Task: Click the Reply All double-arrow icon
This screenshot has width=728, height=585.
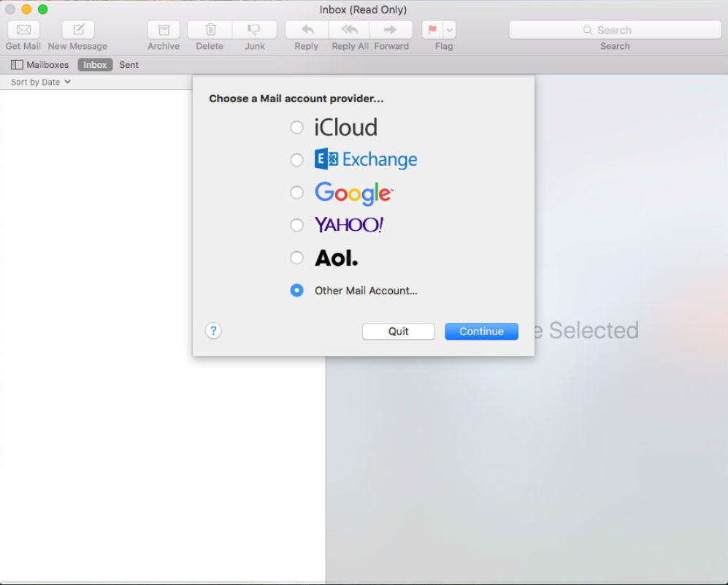Action: (x=349, y=30)
